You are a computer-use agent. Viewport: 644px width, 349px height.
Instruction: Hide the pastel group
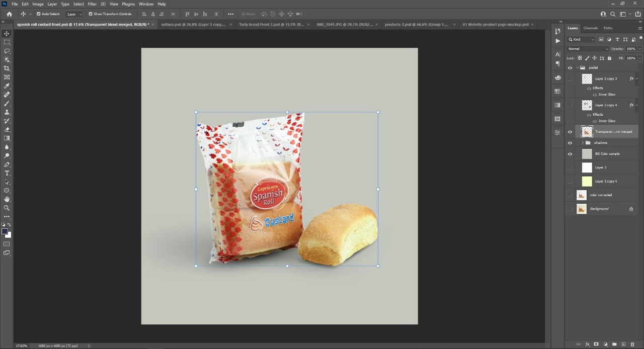pyautogui.click(x=570, y=68)
